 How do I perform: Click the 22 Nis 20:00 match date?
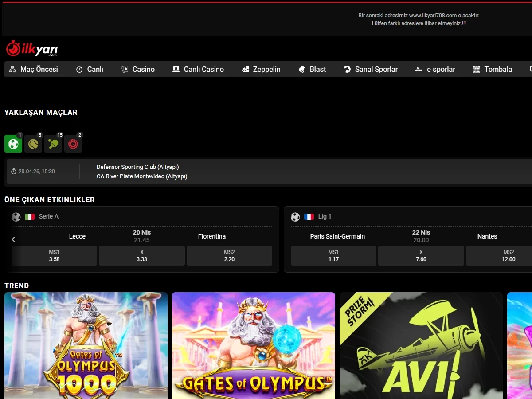(421, 236)
